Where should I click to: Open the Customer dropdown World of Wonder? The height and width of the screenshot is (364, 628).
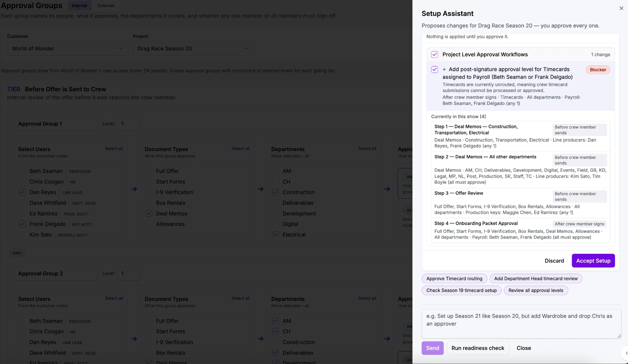68,48
